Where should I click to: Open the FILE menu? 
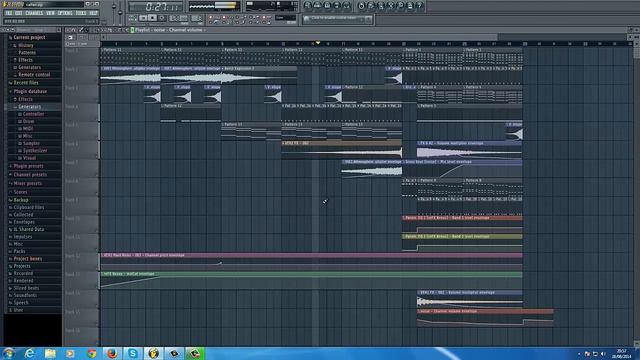tap(8, 13)
